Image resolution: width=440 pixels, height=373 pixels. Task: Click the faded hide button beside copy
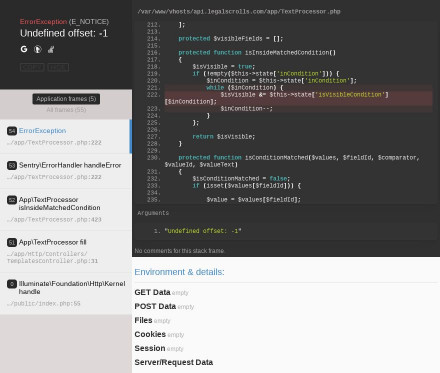[58, 67]
